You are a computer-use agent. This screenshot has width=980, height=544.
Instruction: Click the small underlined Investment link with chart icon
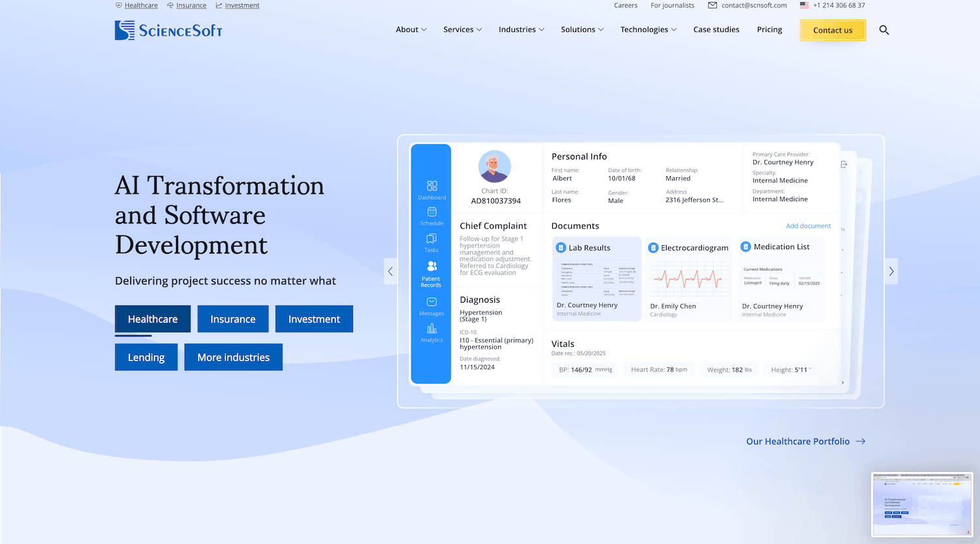(238, 5)
